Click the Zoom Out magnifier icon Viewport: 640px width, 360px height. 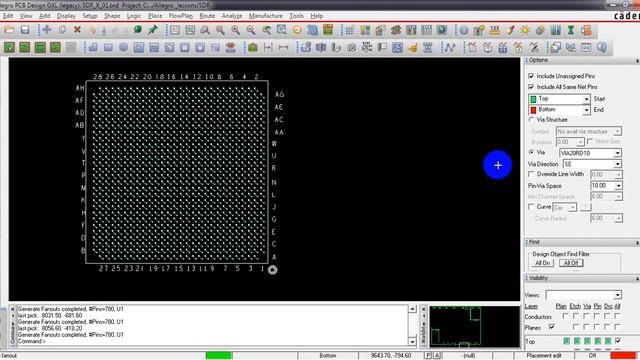point(251,30)
